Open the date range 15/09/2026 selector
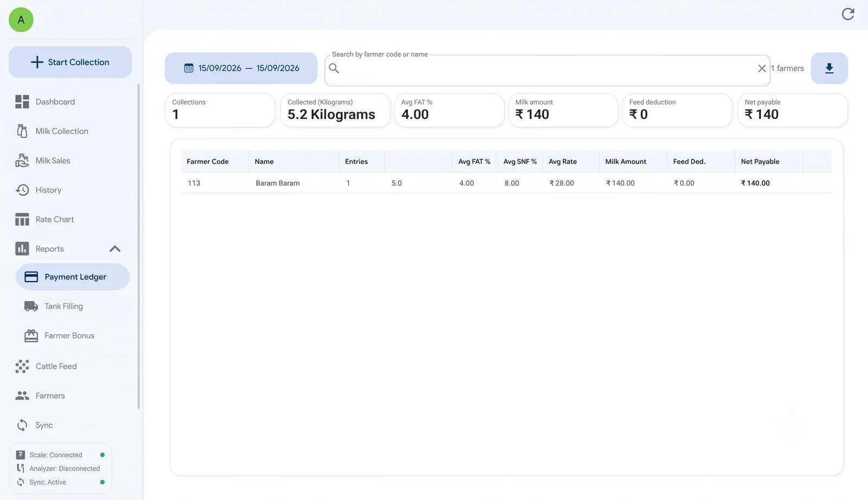The width and height of the screenshot is (868, 500). [241, 68]
